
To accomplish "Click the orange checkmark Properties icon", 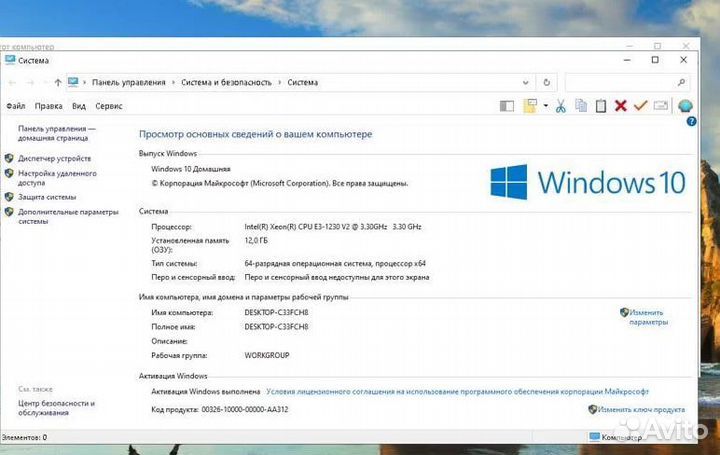I will coord(641,106).
